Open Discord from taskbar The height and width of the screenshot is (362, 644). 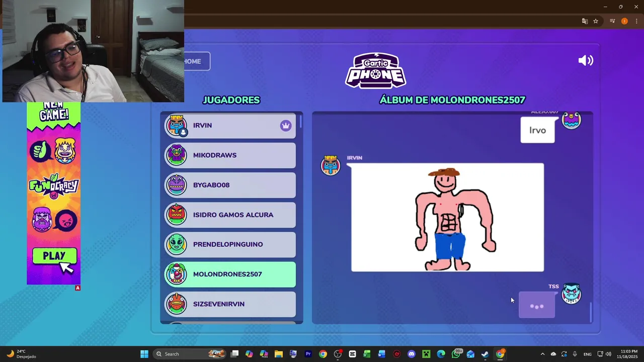412,354
